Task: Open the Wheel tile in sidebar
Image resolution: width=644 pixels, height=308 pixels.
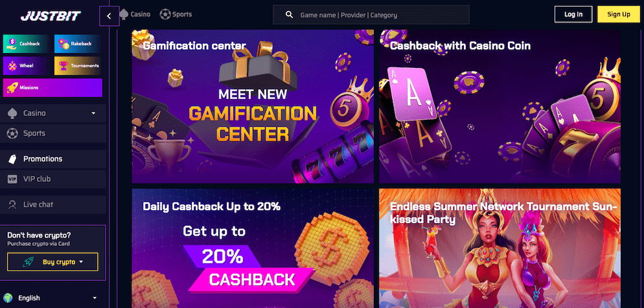Action: pyautogui.click(x=27, y=65)
